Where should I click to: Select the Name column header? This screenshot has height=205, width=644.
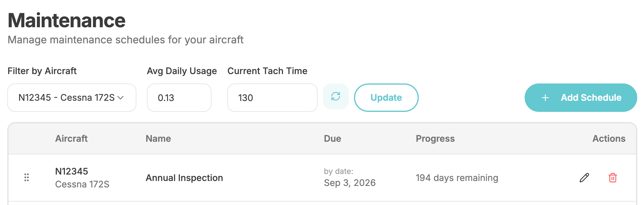coord(158,139)
